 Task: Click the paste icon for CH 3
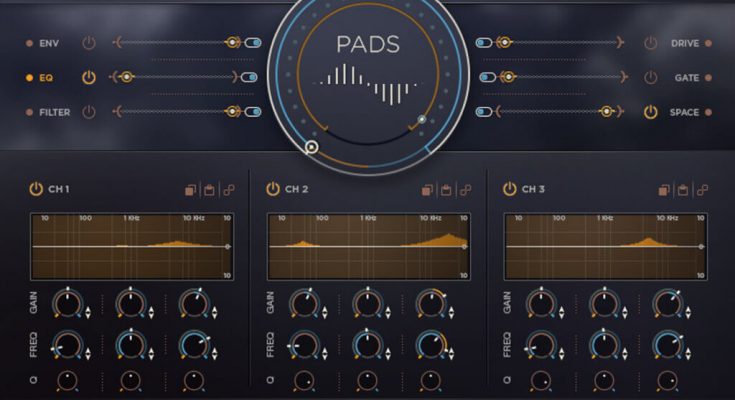[x=683, y=190]
